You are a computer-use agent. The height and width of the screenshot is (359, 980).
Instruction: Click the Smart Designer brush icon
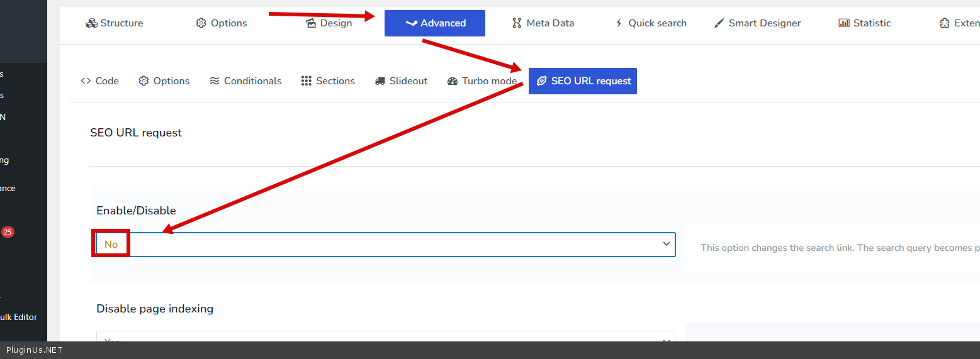pyautogui.click(x=719, y=23)
